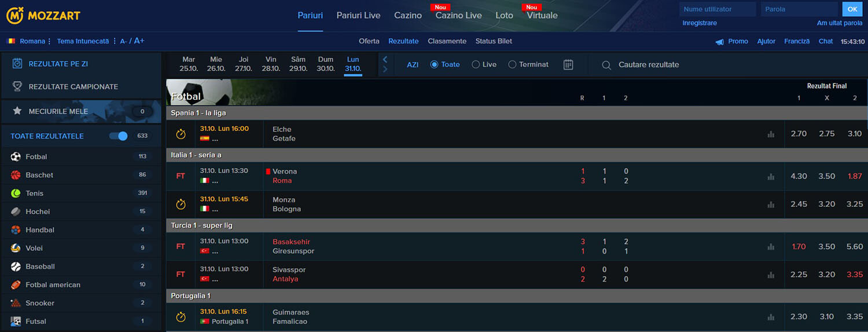Image resolution: width=868 pixels, height=332 pixels.
Task: Select the Live radio button
Action: pyautogui.click(x=476, y=64)
